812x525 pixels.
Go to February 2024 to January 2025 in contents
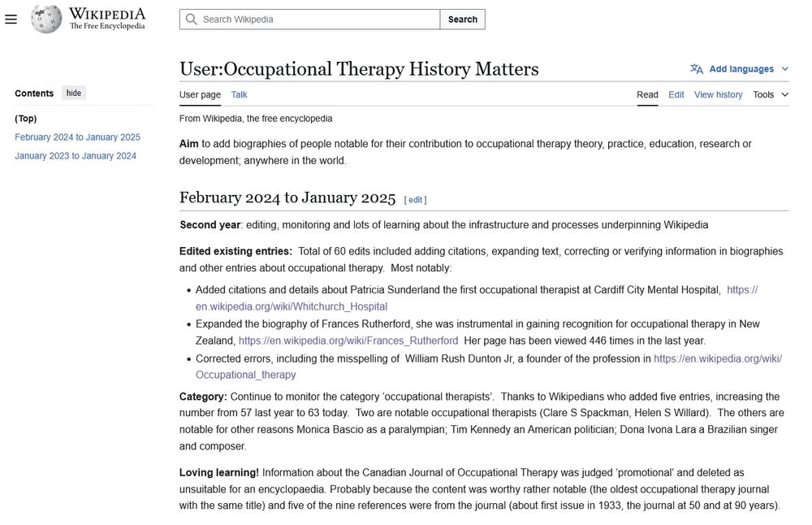[x=77, y=137]
